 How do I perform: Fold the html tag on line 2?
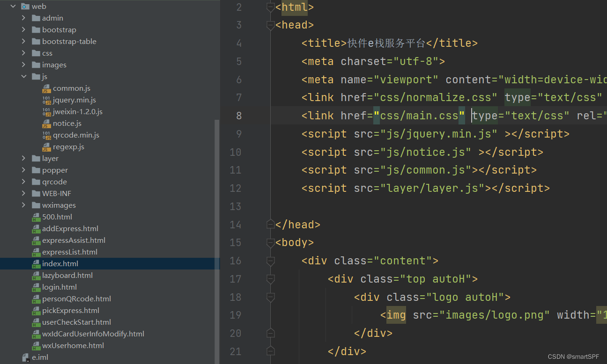(270, 7)
